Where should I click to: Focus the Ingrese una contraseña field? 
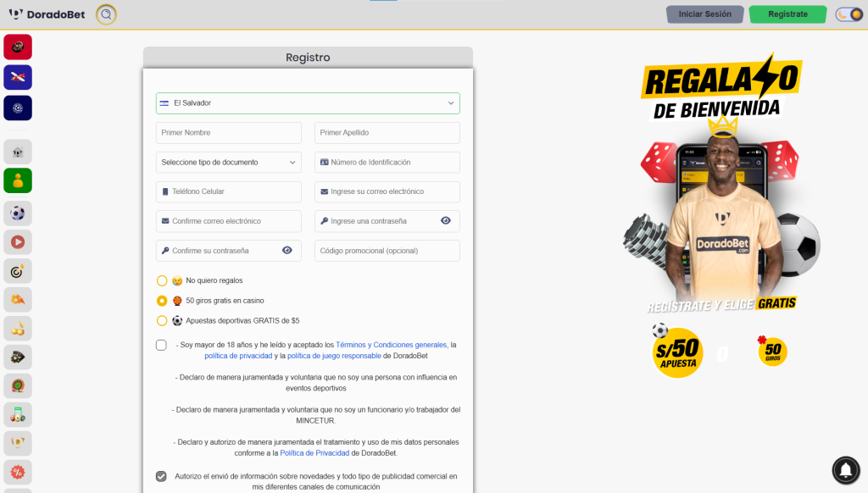tap(387, 221)
